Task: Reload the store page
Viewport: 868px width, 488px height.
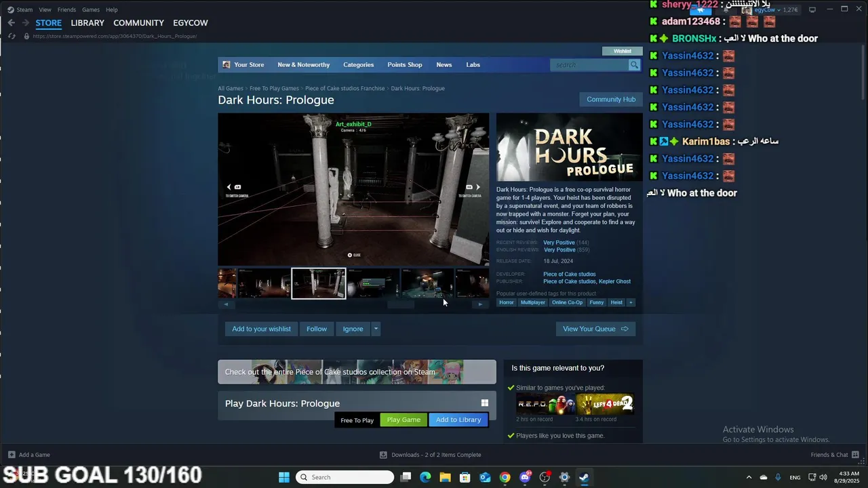Action: [x=12, y=36]
